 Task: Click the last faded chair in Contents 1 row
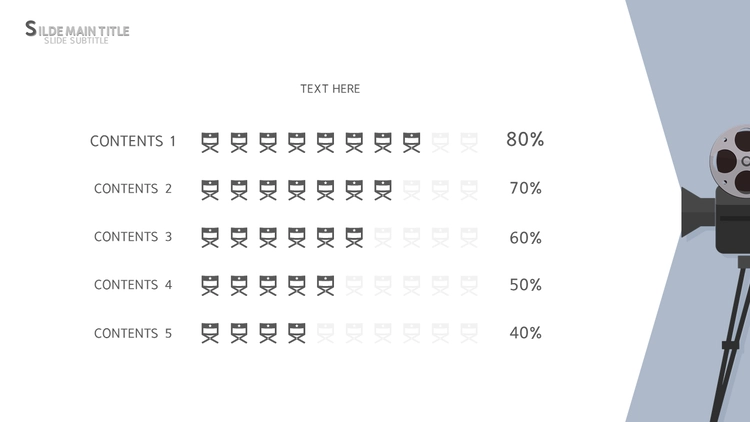pyautogui.click(x=469, y=142)
